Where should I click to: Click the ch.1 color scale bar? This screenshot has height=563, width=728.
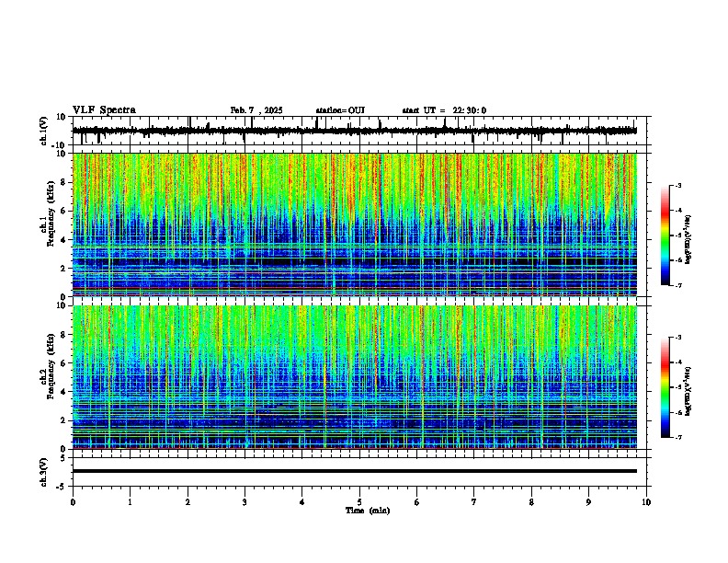pyautogui.click(x=665, y=236)
